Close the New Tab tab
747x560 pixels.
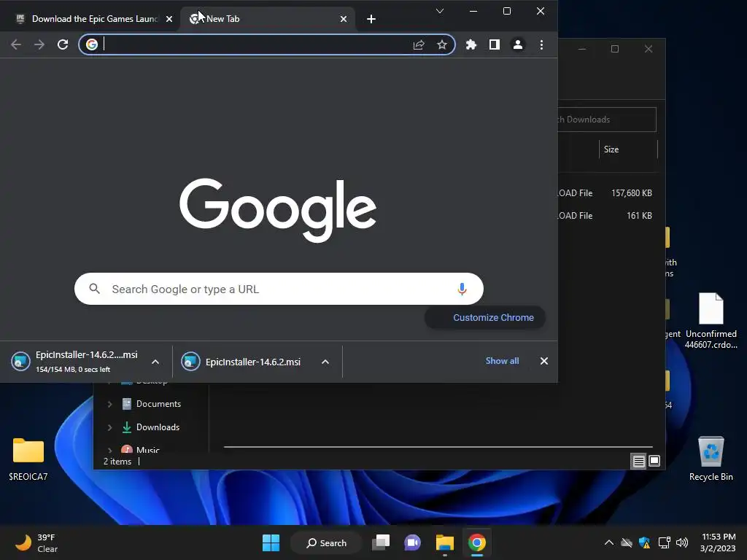(x=344, y=19)
